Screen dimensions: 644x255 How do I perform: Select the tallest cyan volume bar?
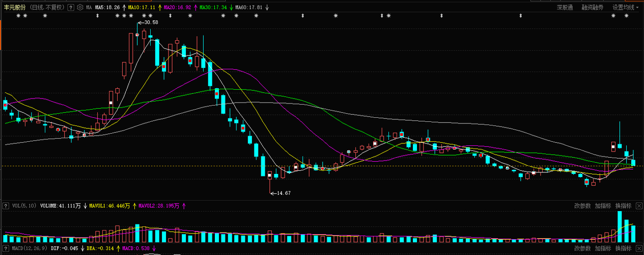(x=620, y=226)
